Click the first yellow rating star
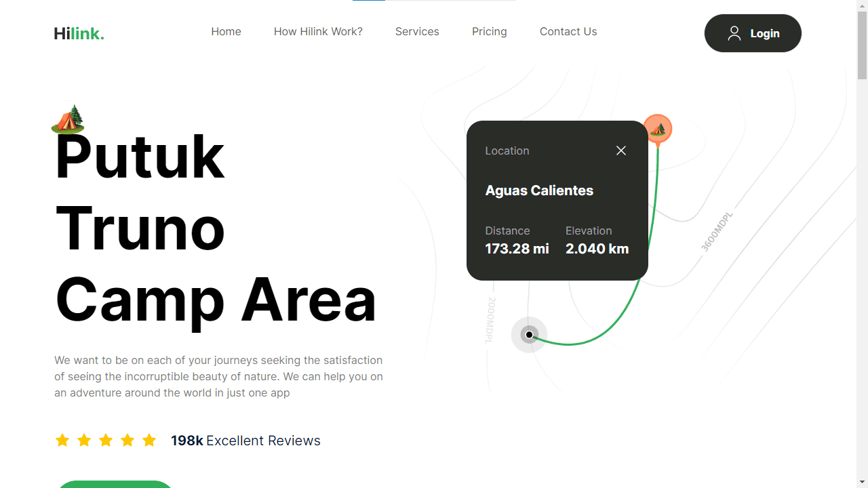Viewport: 868px width, 488px height. point(62,440)
